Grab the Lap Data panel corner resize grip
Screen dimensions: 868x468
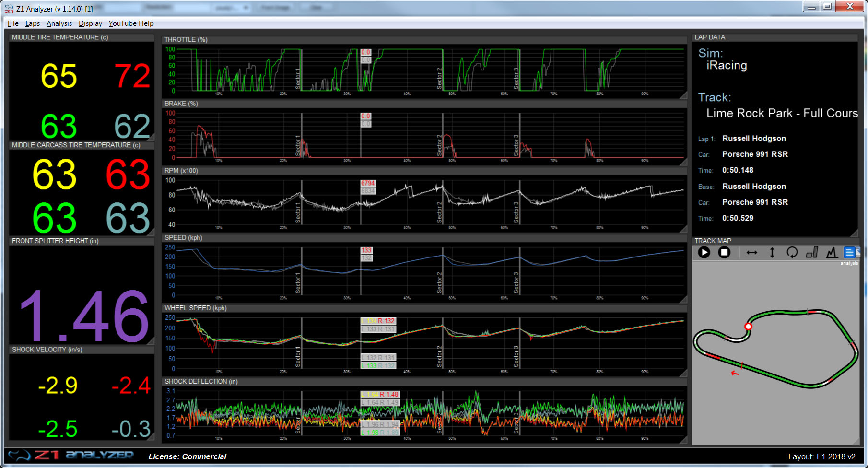coord(854,233)
